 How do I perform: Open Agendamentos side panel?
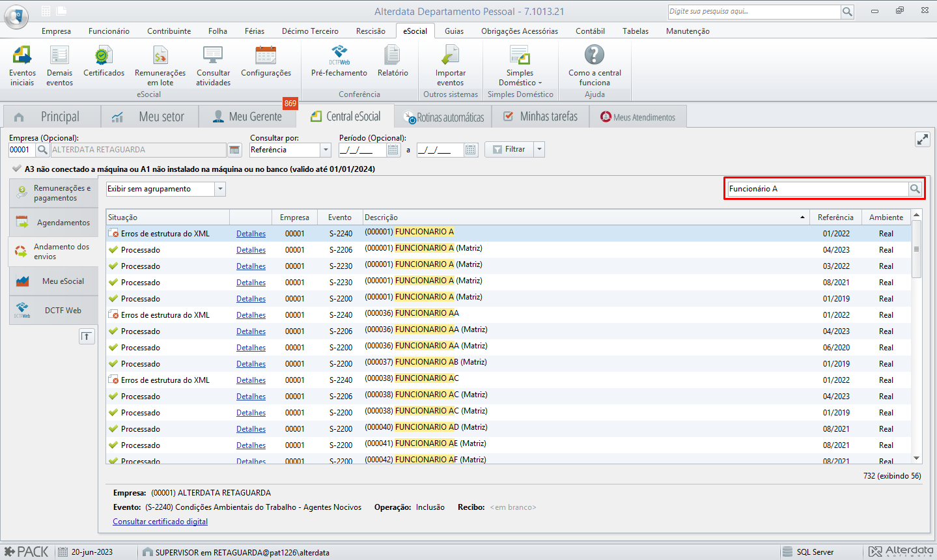(x=54, y=223)
